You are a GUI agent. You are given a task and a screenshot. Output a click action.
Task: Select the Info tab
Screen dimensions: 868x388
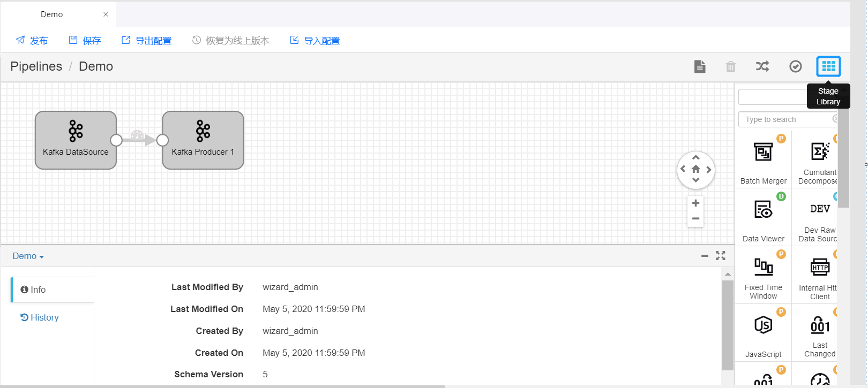pyautogui.click(x=34, y=290)
